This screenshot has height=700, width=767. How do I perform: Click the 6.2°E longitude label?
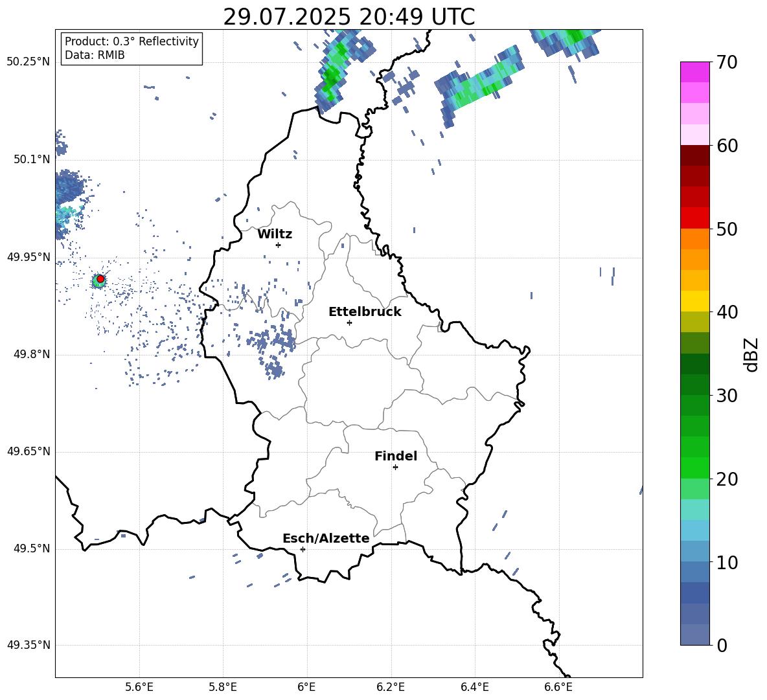pos(391,688)
